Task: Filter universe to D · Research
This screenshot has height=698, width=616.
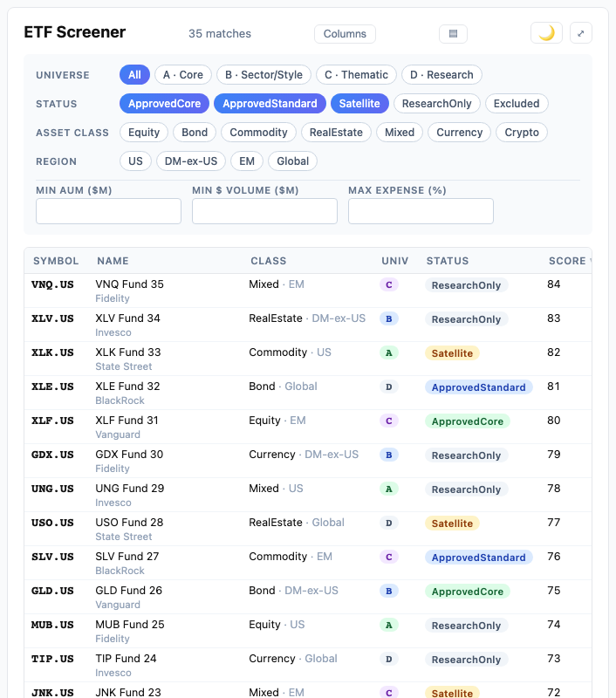Action: pos(441,75)
